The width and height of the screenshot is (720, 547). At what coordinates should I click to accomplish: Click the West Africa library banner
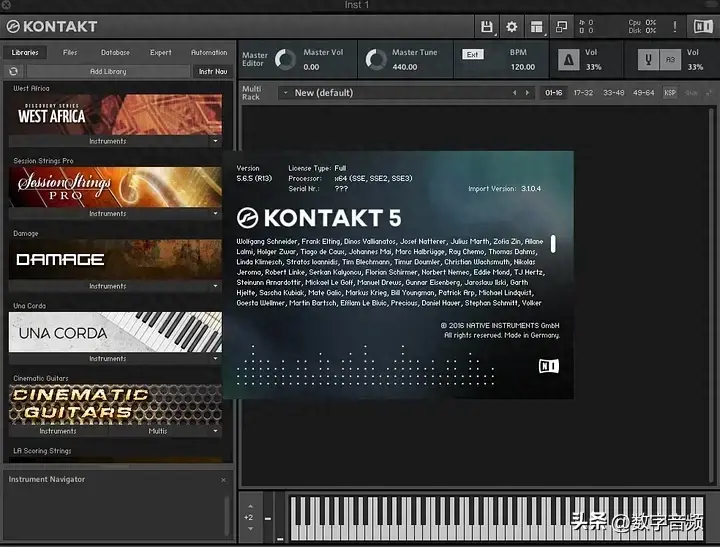tap(115, 114)
